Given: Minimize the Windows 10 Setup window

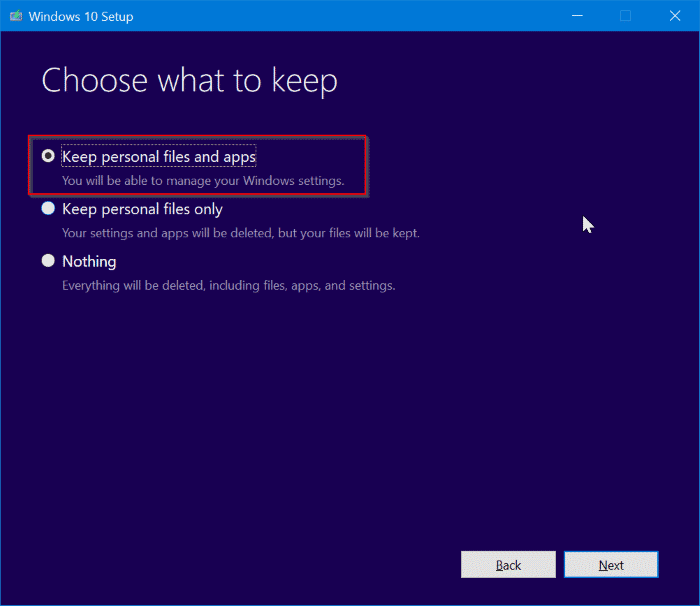Looking at the screenshot, I should pyautogui.click(x=577, y=16).
